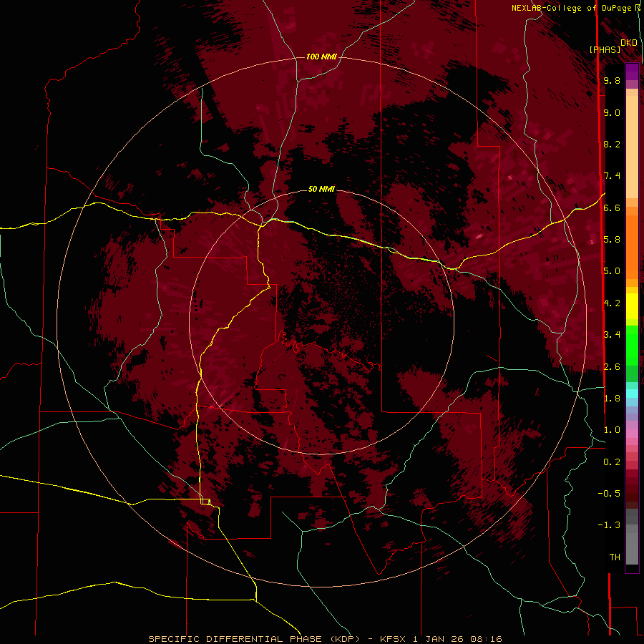Click the 5.8 value on the scale

tap(612, 240)
